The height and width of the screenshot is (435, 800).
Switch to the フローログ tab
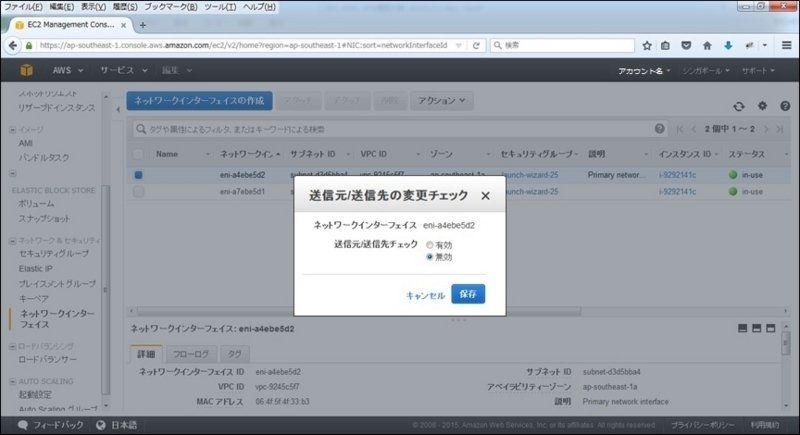192,353
